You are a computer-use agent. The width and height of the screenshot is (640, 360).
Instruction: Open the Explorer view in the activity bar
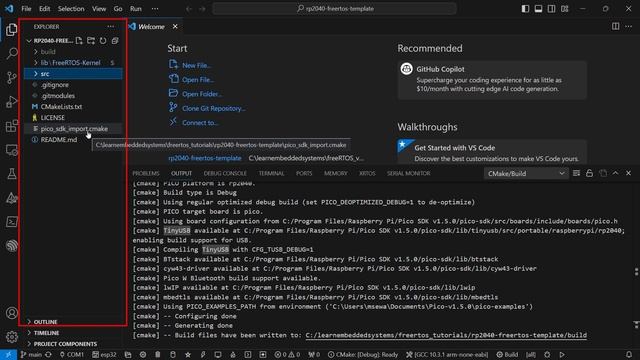coord(11,29)
